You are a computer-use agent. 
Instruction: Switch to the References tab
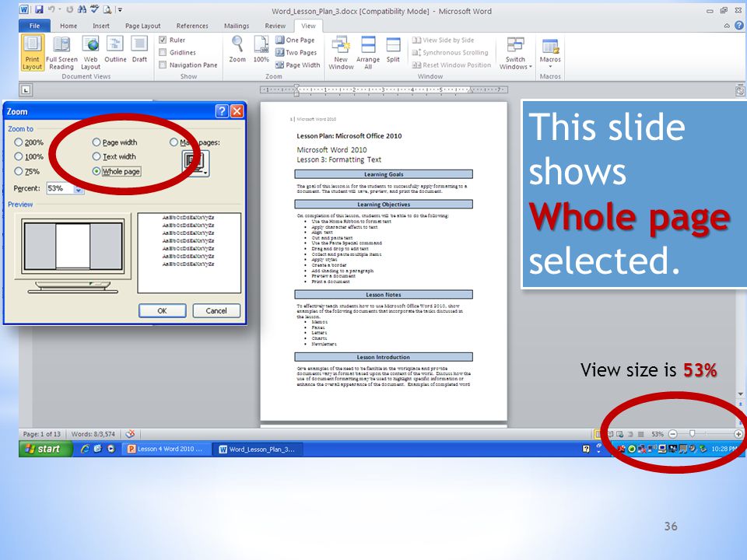[x=192, y=26]
